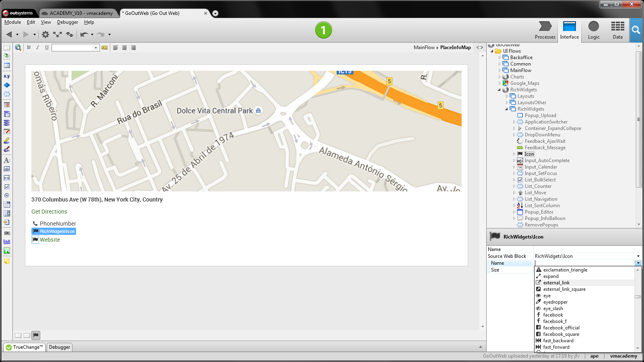Click the tree panel vertical scrollbar
The height and width of the screenshot is (362, 644).
(x=639, y=121)
